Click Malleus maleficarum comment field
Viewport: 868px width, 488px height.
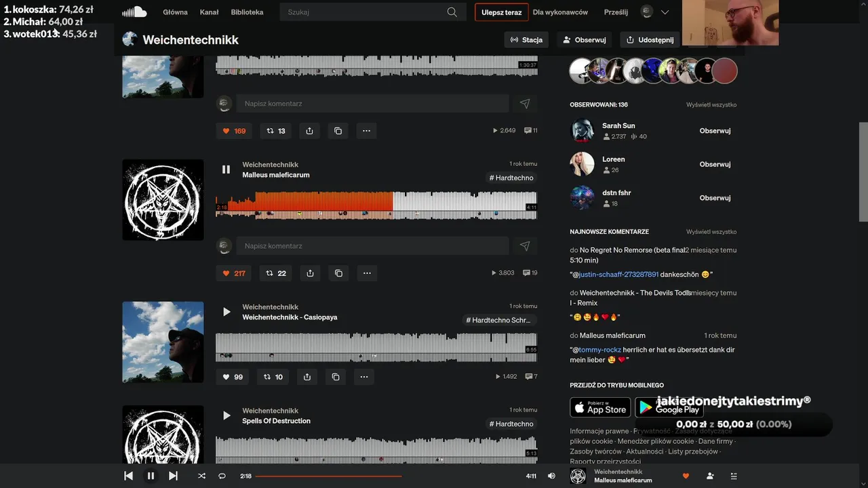[x=372, y=246]
